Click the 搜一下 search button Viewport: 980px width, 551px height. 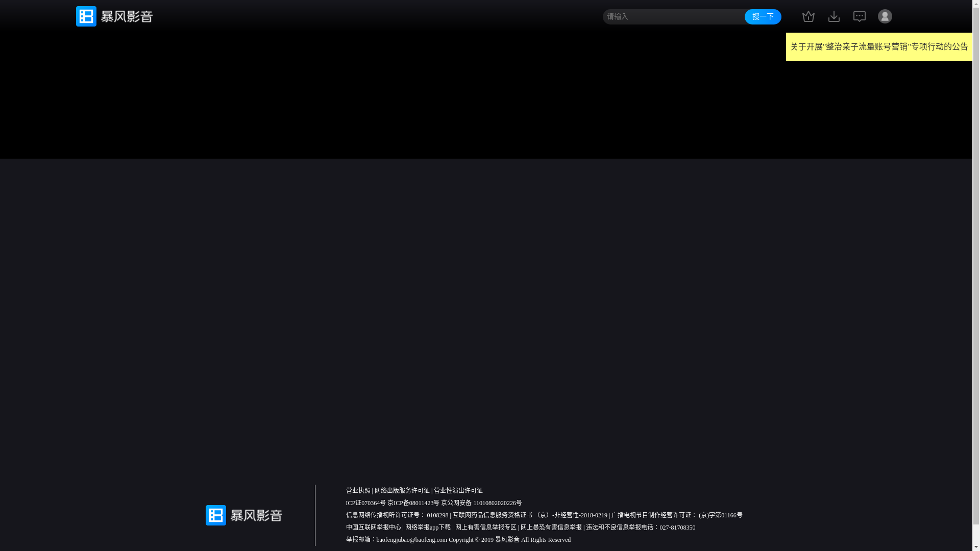coord(763,17)
